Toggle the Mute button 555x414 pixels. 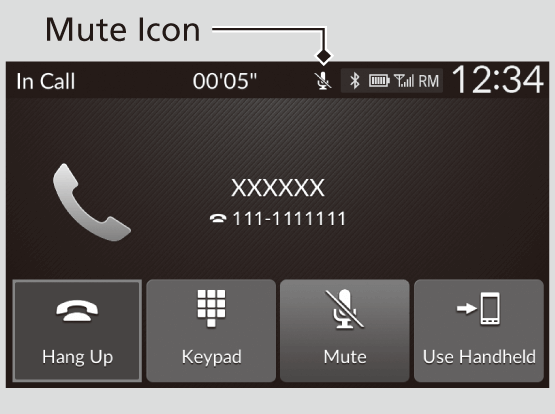click(x=345, y=331)
